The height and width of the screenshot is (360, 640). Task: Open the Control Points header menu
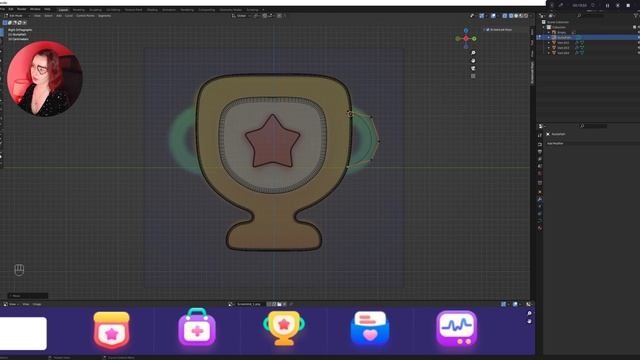(x=85, y=16)
